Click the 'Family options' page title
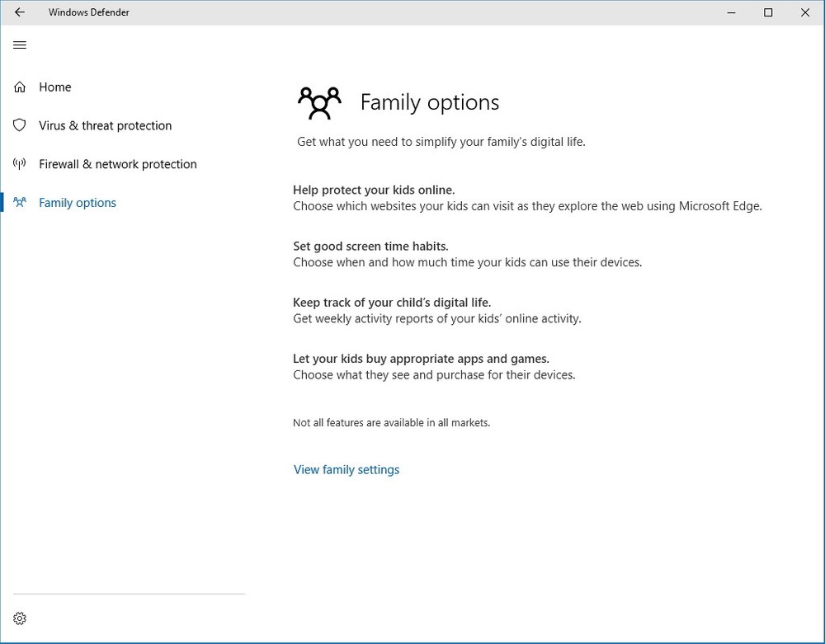The height and width of the screenshot is (644, 825). point(429,102)
